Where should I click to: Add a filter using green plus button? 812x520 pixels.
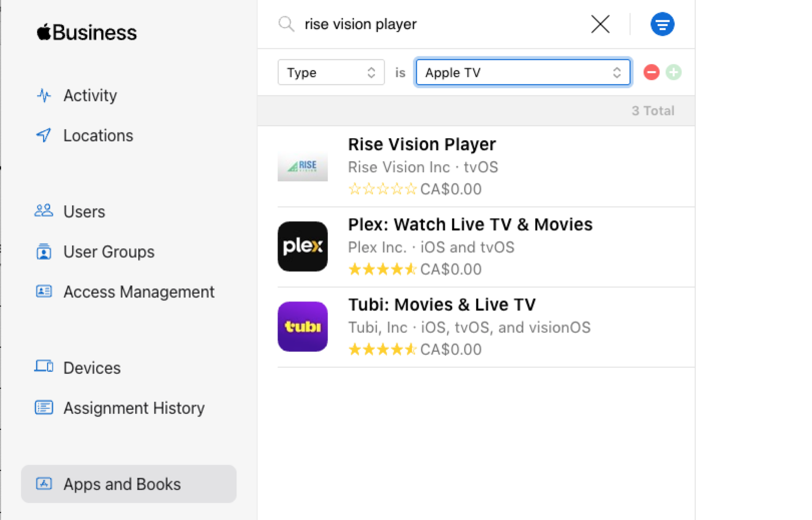tap(674, 73)
